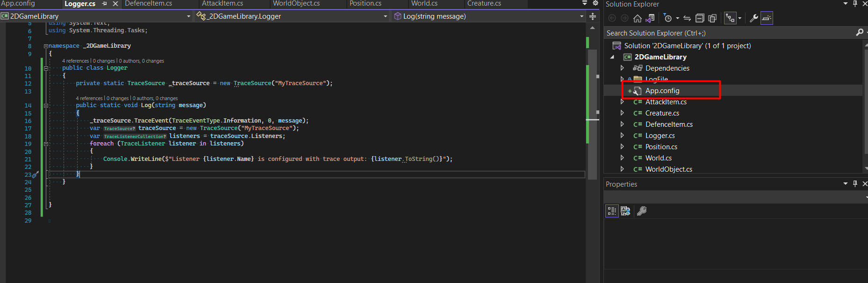Click the editor split window icon
The width and height of the screenshot is (868, 283).
pyautogui.click(x=593, y=16)
